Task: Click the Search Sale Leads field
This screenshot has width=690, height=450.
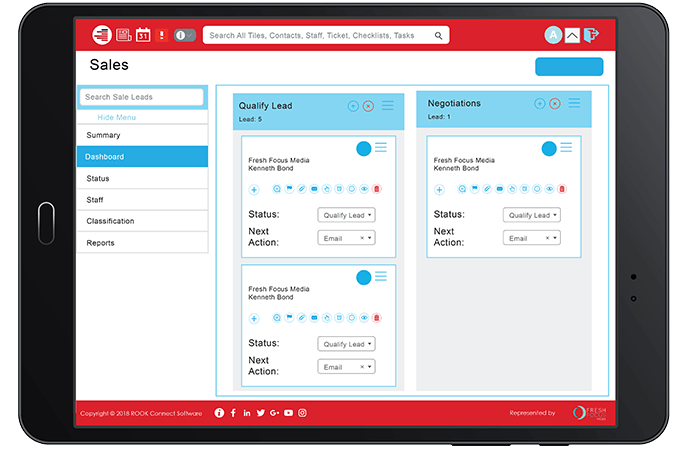Action: coord(141,97)
